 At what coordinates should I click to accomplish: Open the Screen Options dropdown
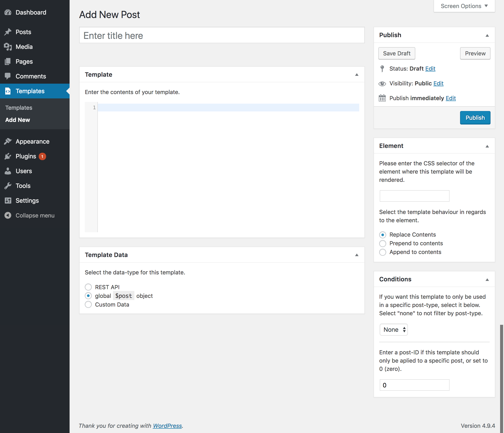464,6
